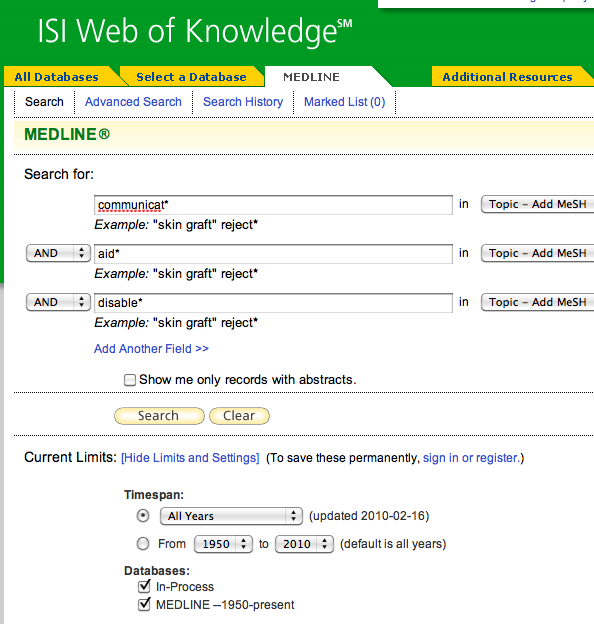Open the 1950 start year dropdown
594x624 pixels.
(223, 544)
